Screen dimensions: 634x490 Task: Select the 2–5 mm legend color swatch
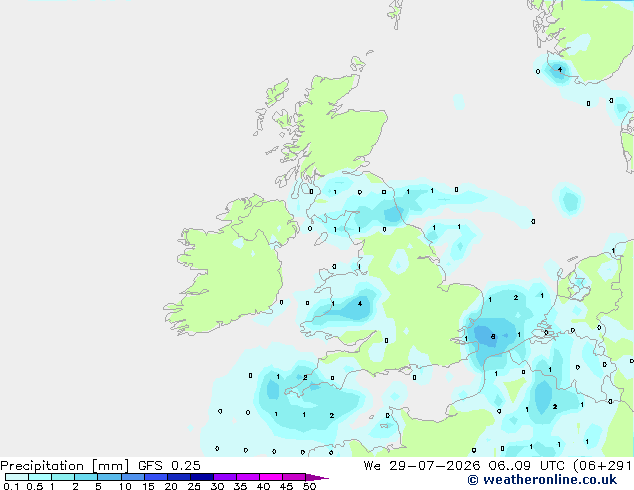(86, 477)
